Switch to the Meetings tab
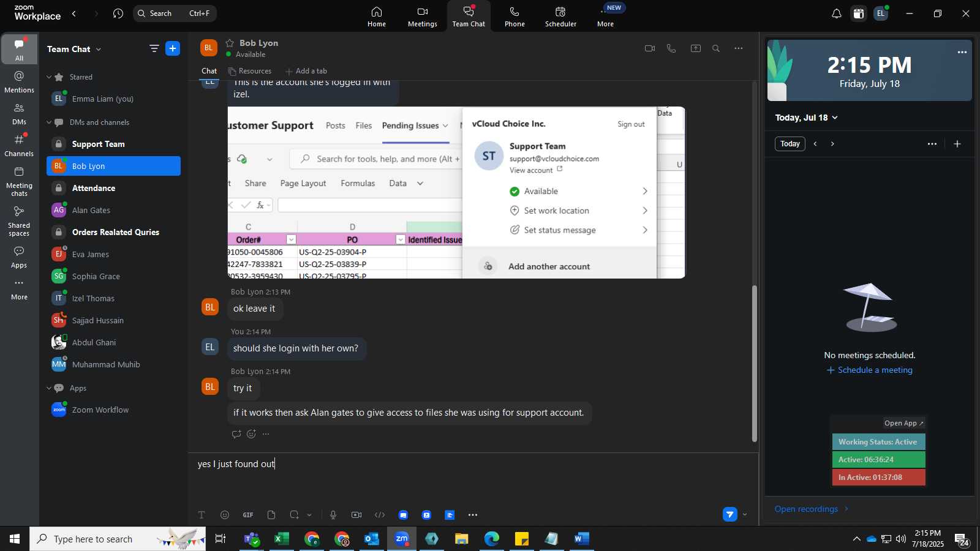Viewport: 980px width, 551px height. (423, 17)
